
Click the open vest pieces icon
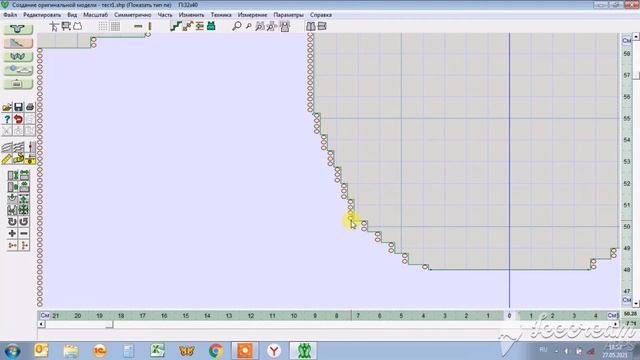point(311,27)
